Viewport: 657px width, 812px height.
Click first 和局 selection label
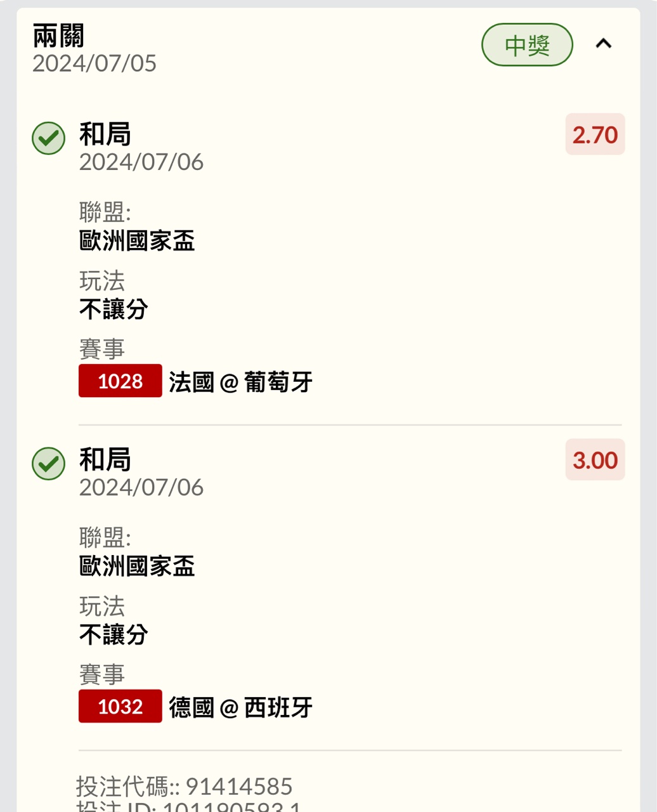point(105,134)
